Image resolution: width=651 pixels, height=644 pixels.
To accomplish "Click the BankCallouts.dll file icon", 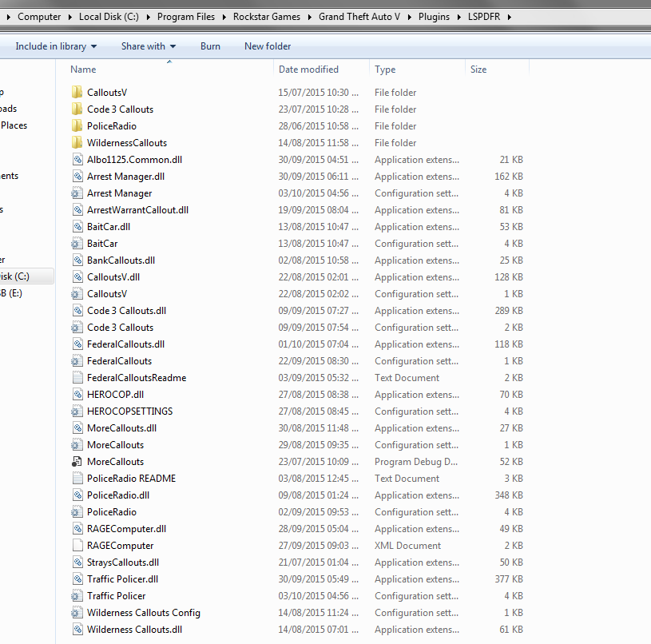I will (x=77, y=260).
